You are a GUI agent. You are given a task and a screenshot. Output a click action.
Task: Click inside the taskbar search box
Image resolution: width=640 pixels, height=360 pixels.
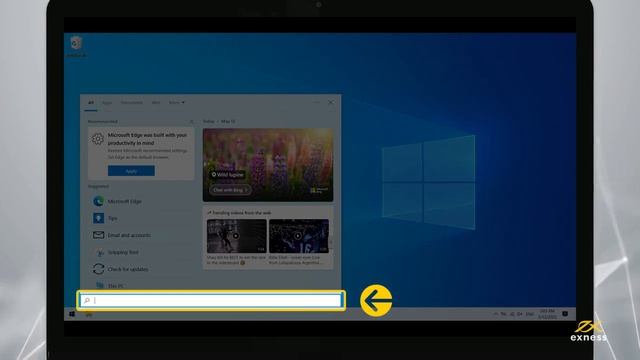click(x=211, y=300)
